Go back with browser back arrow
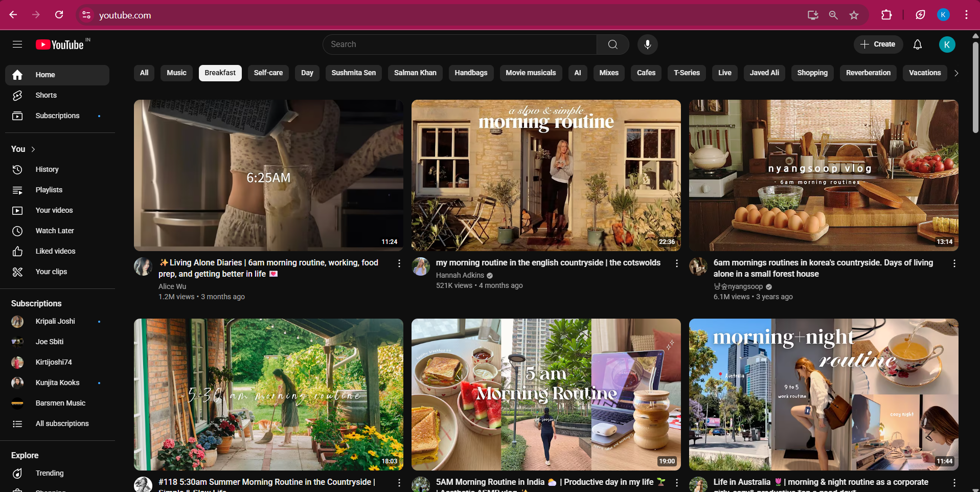This screenshot has width=980, height=492. (13, 15)
